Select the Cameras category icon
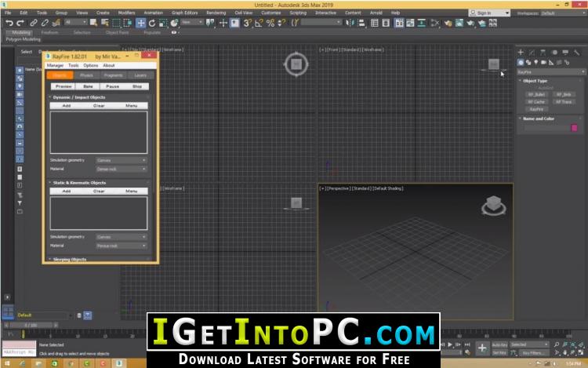Image resolution: width=588 pixels, height=368 pixels. tap(543, 62)
